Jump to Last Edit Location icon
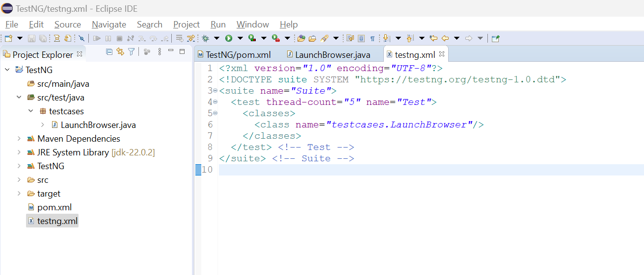 pos(433,38)
